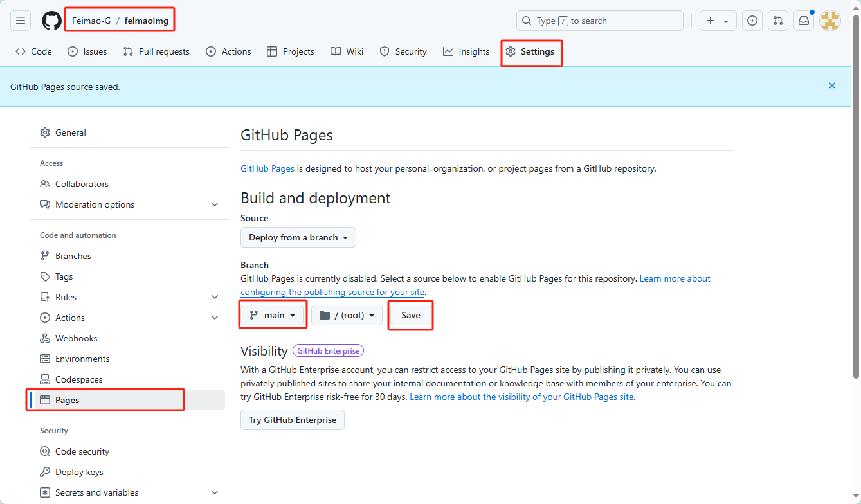The height and width of the screenshot is (504, 861).
Task: Focus the Type / to search field
Action: coord(600,21)
